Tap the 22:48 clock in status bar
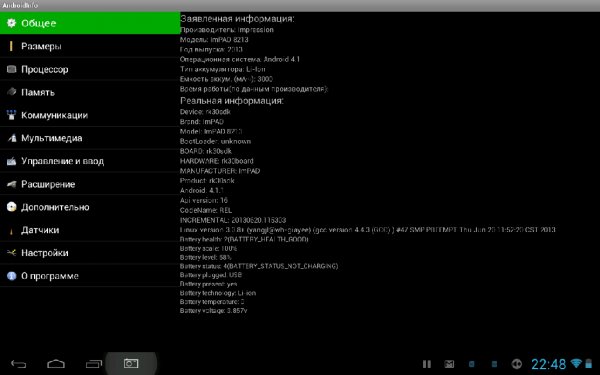Screen dimensions: 600x375 pyautogui.click(x=548, y=364)
